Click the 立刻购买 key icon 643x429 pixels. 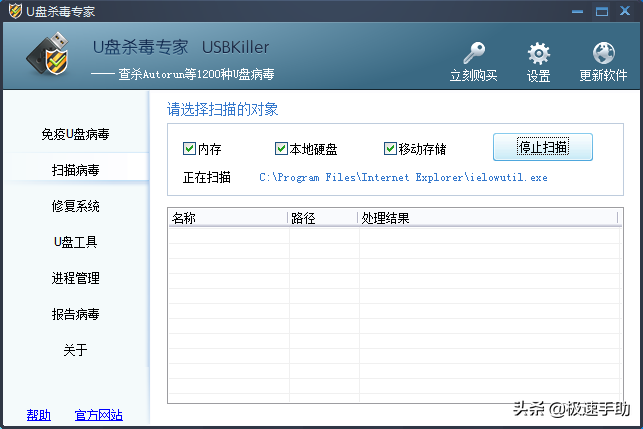coord(474,53)
